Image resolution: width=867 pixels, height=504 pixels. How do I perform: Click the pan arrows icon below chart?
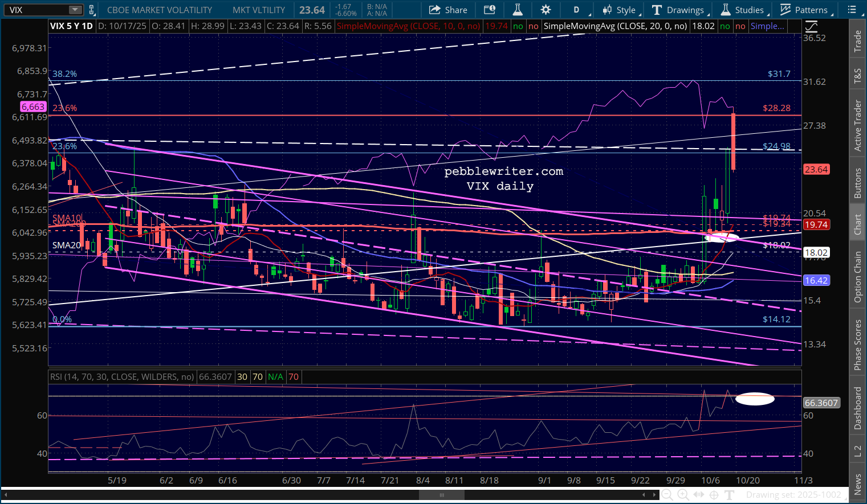click(698, 495)
